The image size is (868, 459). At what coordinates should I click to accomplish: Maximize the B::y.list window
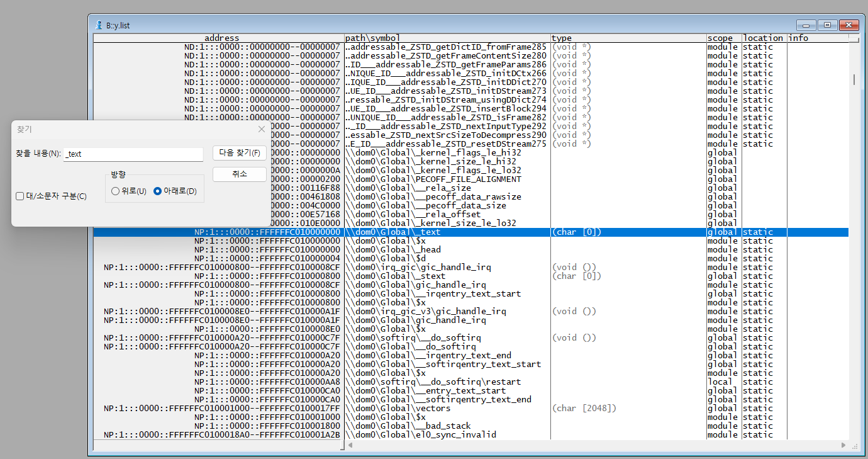[827, 25]
